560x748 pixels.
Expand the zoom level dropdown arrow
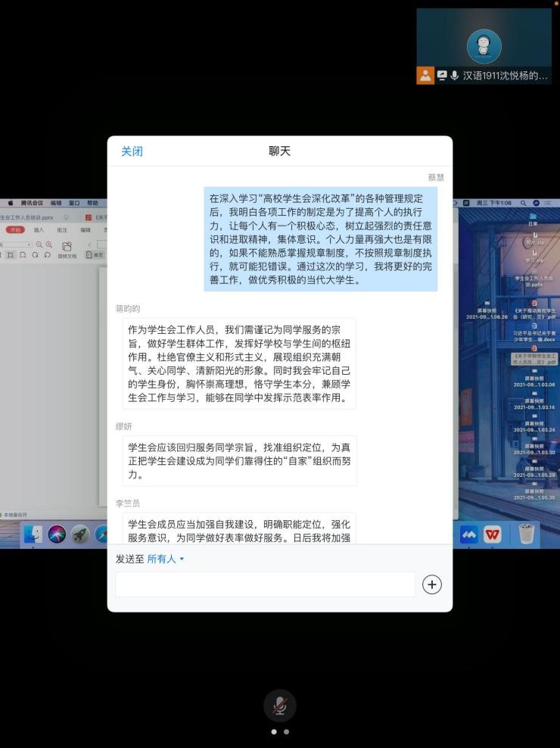[30, 245]
